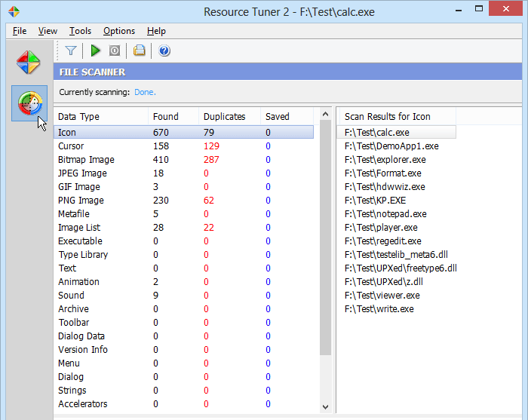Open help via blue question mark icon
Viewport: 528px width, 420px height.
click(x=164, y=51)
